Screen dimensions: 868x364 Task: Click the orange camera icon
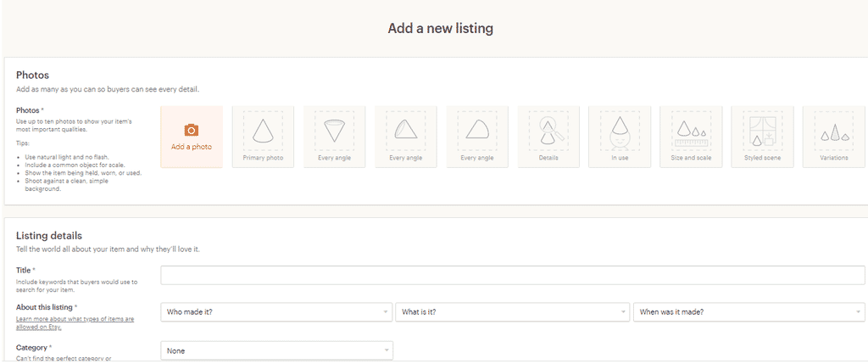coord(191,130)
